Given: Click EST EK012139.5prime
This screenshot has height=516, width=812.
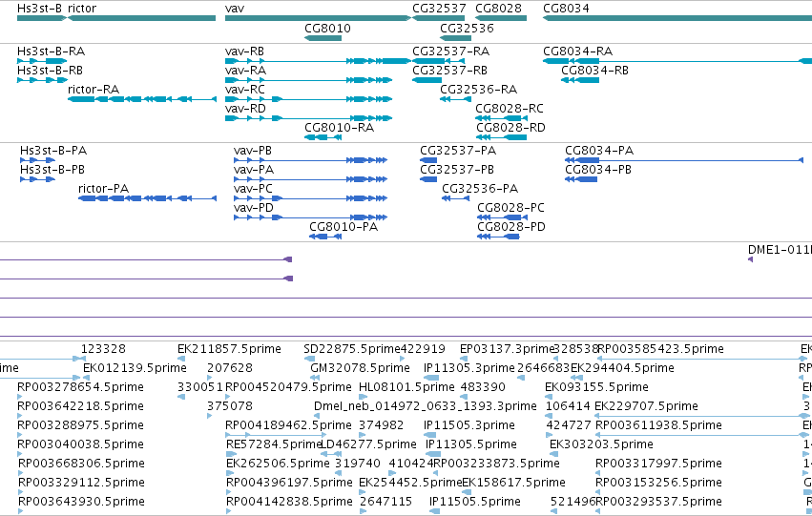Looking at the screenshot, I should (135, 368).
